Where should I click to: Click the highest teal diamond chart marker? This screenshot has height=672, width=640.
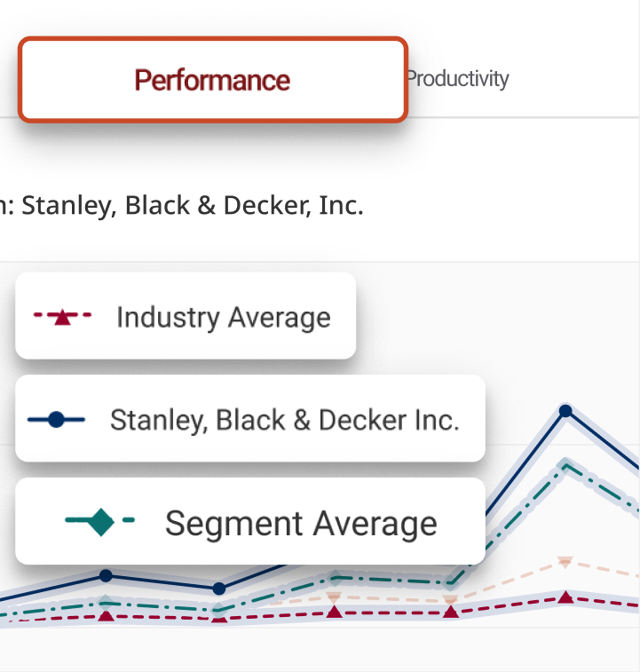coord(565,464)
